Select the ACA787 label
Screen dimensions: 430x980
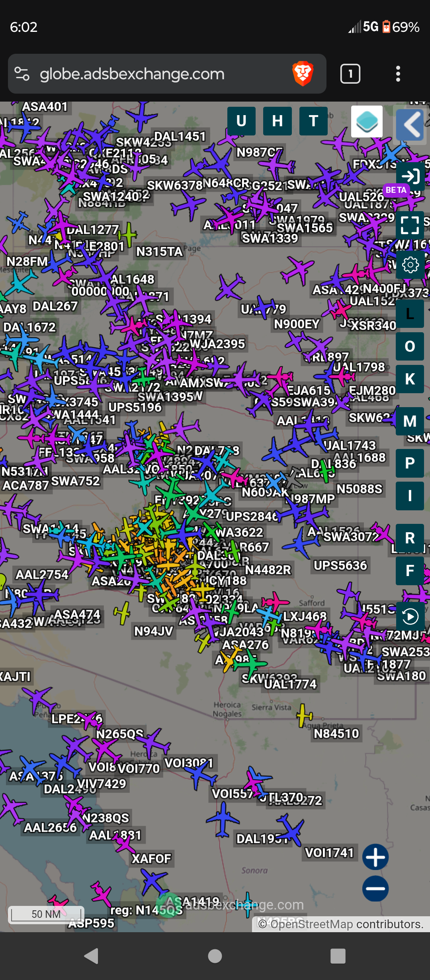(x=25, y=485)
